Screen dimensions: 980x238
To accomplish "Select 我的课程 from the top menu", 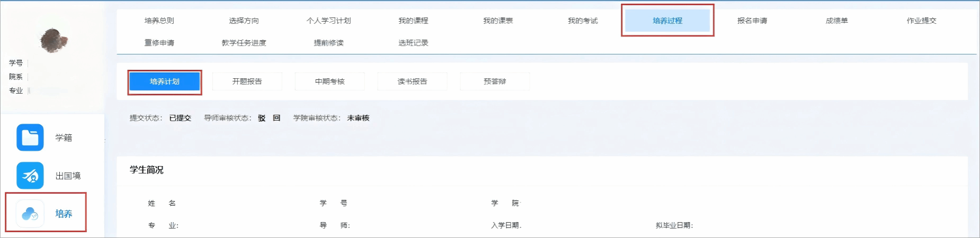I will [x=413, y=21].
